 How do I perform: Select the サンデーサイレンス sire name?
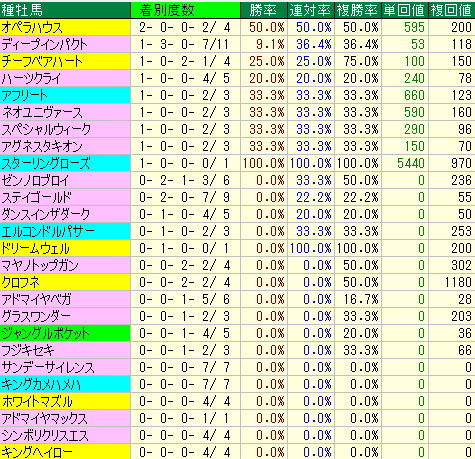pos(65,367)
